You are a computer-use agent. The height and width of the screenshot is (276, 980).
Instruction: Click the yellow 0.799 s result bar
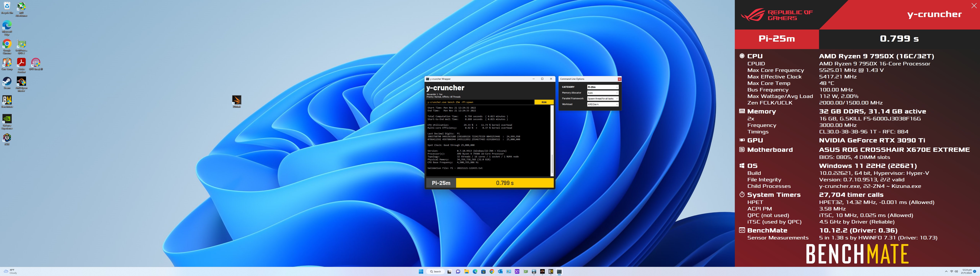[505, 183]
